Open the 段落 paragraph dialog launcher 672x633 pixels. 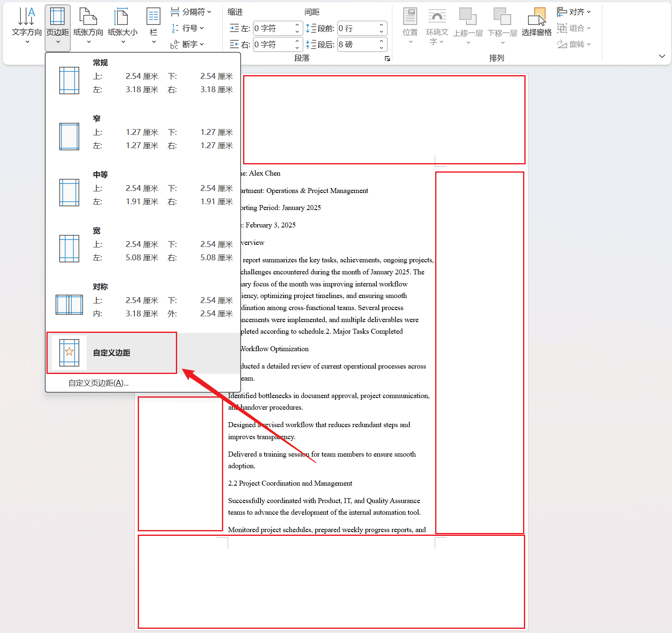(x=387, y=59)
